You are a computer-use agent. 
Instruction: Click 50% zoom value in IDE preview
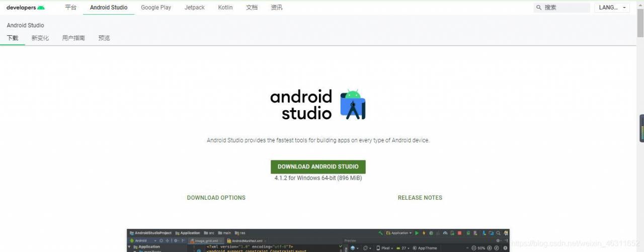click(x=481, y=248)
